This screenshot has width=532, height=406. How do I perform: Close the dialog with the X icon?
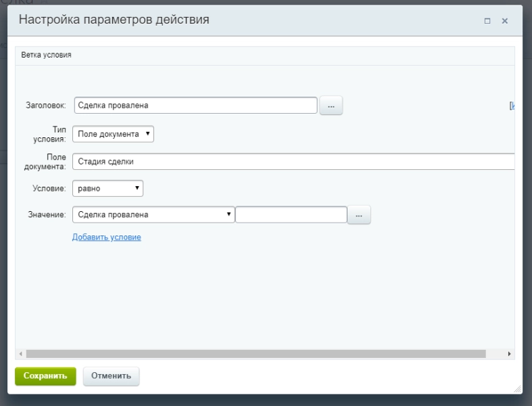coord(504,22)
